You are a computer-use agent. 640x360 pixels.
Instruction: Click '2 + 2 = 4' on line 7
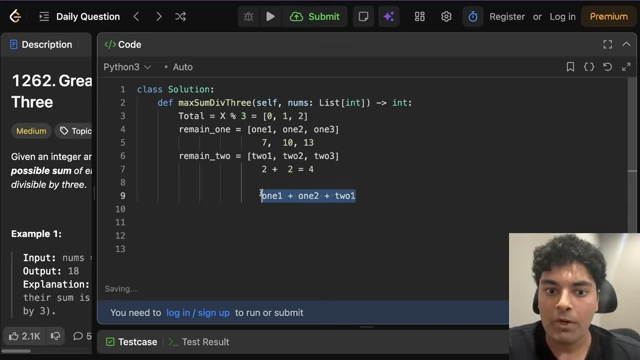coord(288,169)
